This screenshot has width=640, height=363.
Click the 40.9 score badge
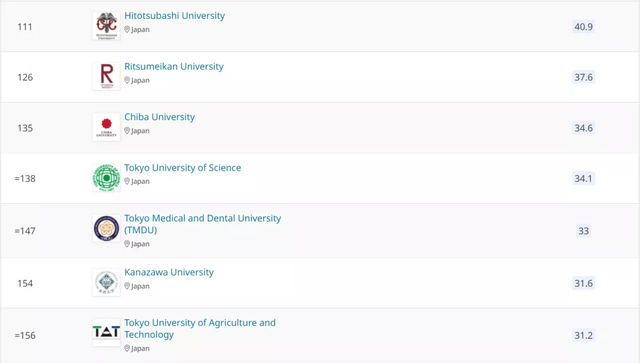coord(583,27)
